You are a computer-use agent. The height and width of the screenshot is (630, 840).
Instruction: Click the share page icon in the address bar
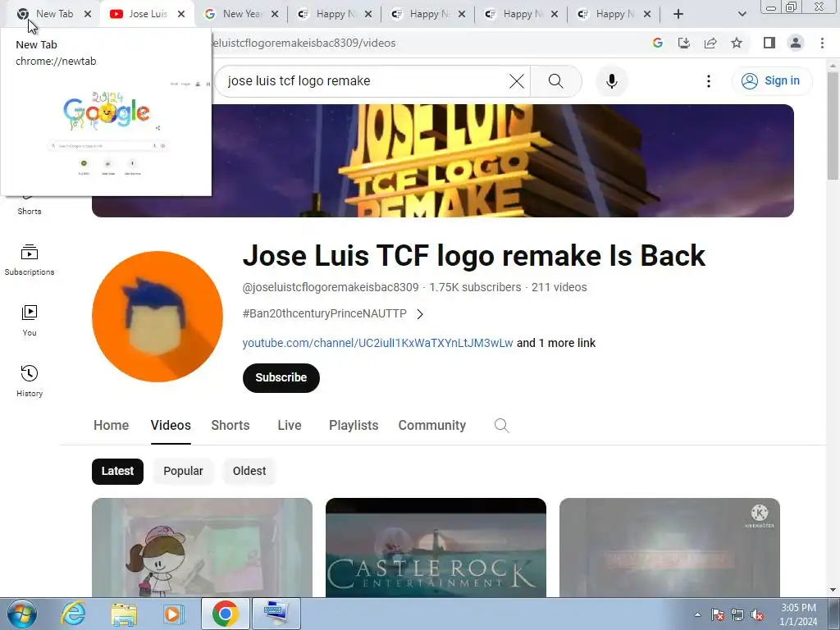pos(710,43)
